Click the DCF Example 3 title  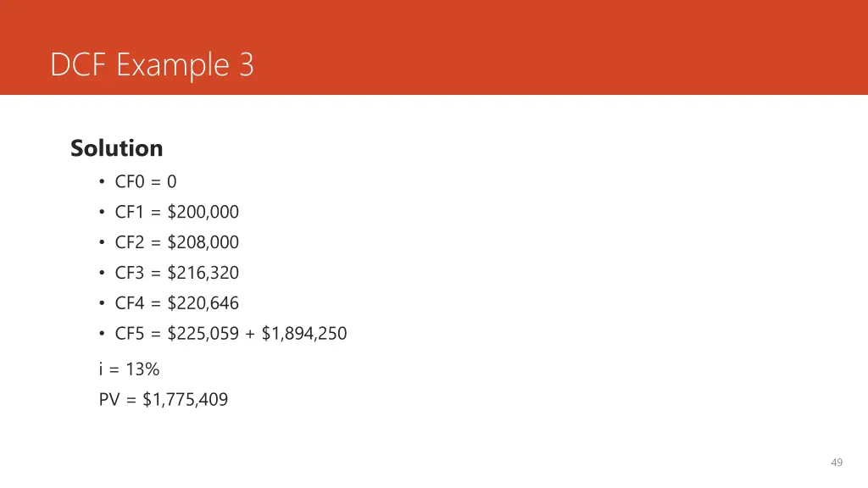click(153, 64)
